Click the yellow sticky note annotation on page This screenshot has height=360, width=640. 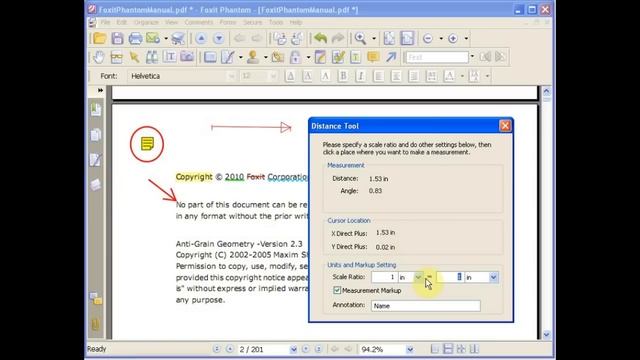[147, 144]
